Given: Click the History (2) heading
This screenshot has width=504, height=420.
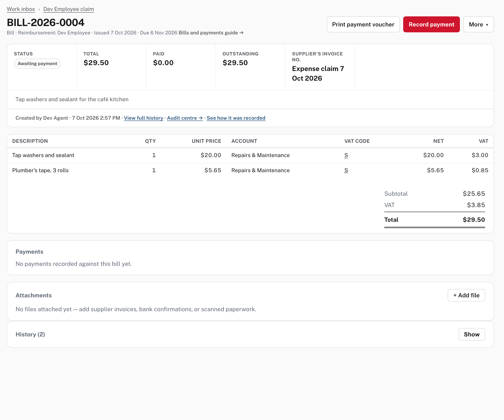Looking at the screenshot, I should [30, 334].
